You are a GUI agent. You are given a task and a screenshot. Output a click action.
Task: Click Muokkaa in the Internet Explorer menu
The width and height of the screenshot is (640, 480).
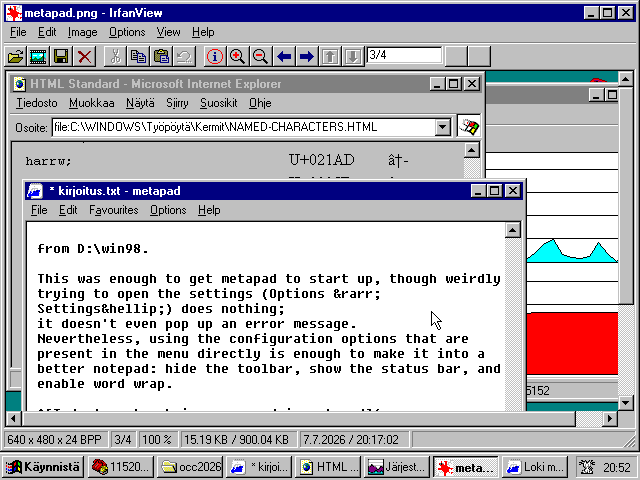coord(91,103)
